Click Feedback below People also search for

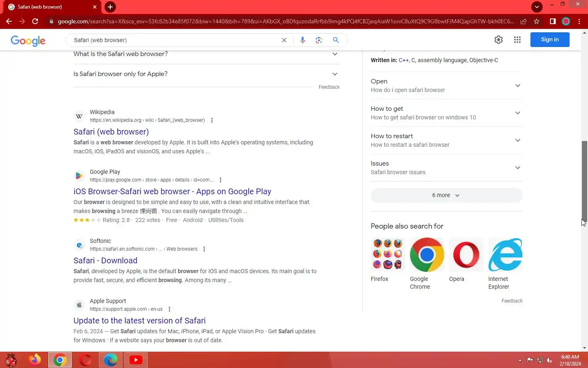[512, 301]
